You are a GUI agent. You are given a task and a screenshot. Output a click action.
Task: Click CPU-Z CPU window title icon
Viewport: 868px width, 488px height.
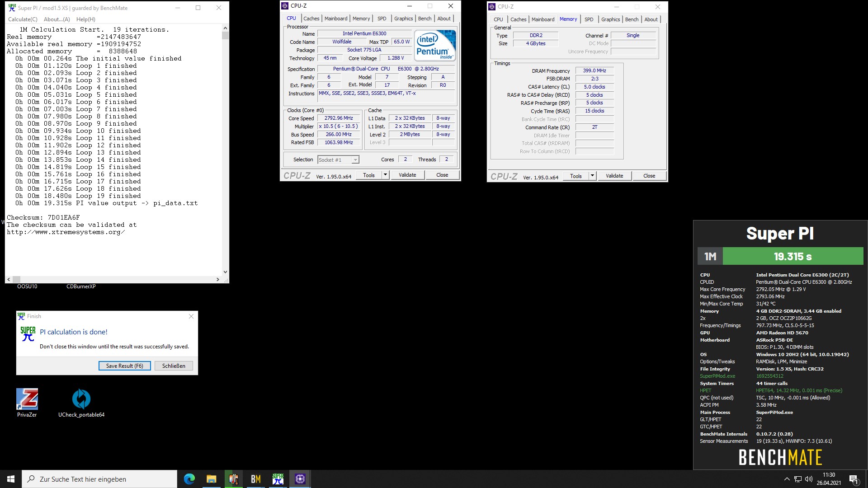coord(285,6)
